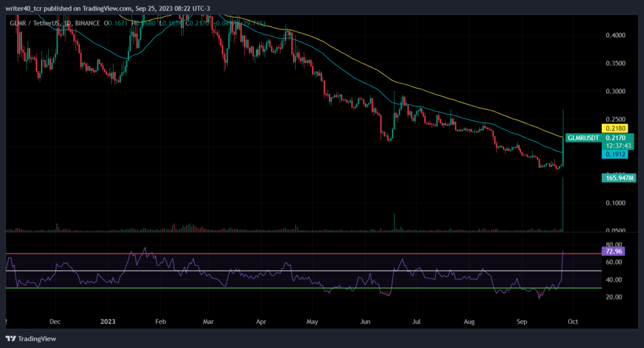This screenshot has width=644, height=348.
Task: Click the 0.2500 price axis label
Action: click(615, 119)
